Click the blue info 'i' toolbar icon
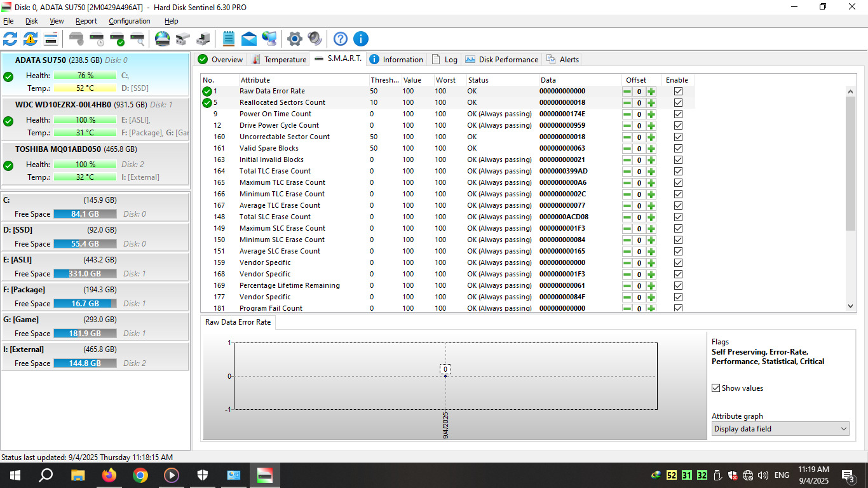The image size is (868, 488). pyautogui.click(x=361, y=39)
